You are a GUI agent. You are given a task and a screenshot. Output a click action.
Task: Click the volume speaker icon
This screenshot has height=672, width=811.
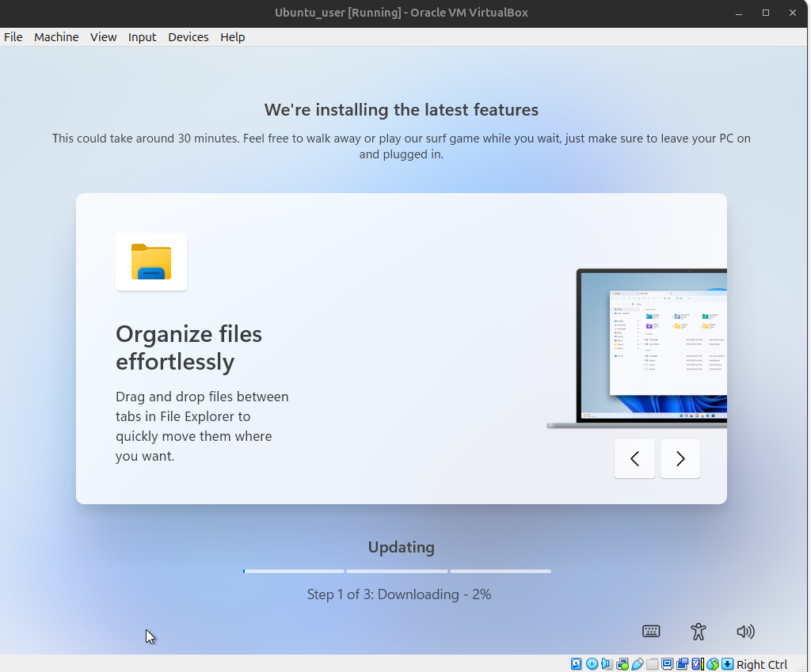point(745,632)
